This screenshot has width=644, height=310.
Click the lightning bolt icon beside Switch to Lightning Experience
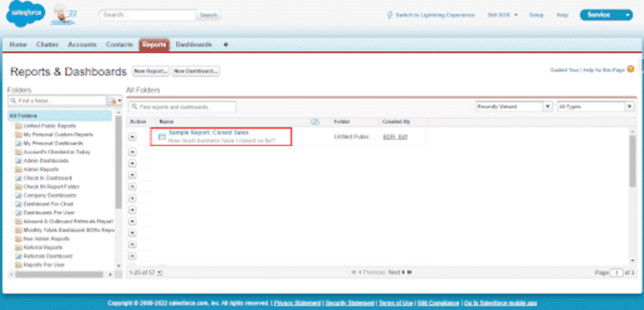[390, 15]
